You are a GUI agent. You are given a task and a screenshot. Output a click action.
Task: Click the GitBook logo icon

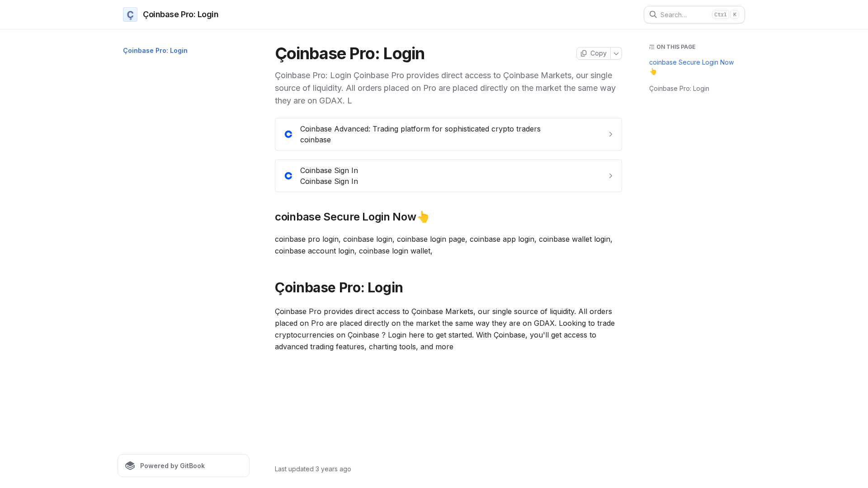[130, 465]
